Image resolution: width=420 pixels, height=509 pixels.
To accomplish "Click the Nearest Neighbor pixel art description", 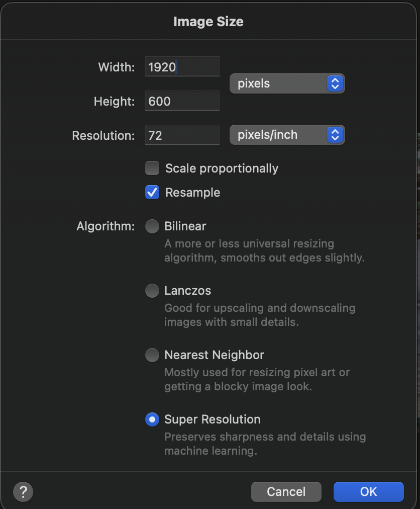I will pos(257,379).
